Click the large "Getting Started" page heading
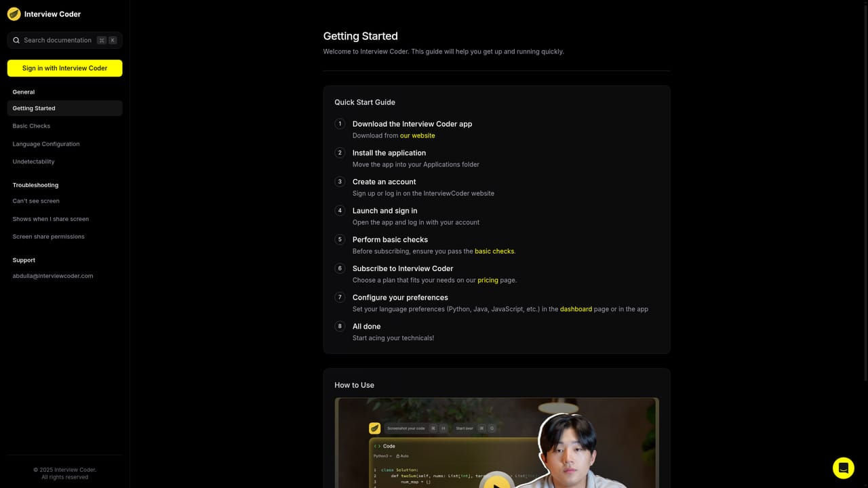The width and height of the screenshot is (868, 488). click(360, 36)
